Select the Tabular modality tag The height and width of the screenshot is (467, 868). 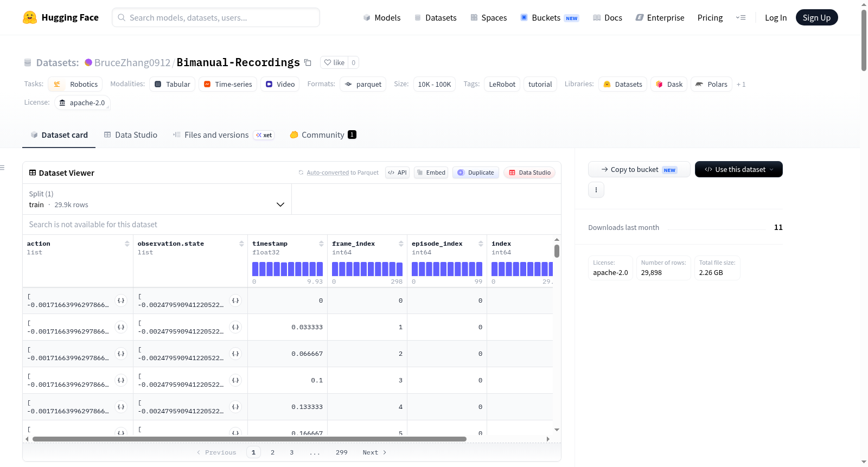[x=172, y=84]
